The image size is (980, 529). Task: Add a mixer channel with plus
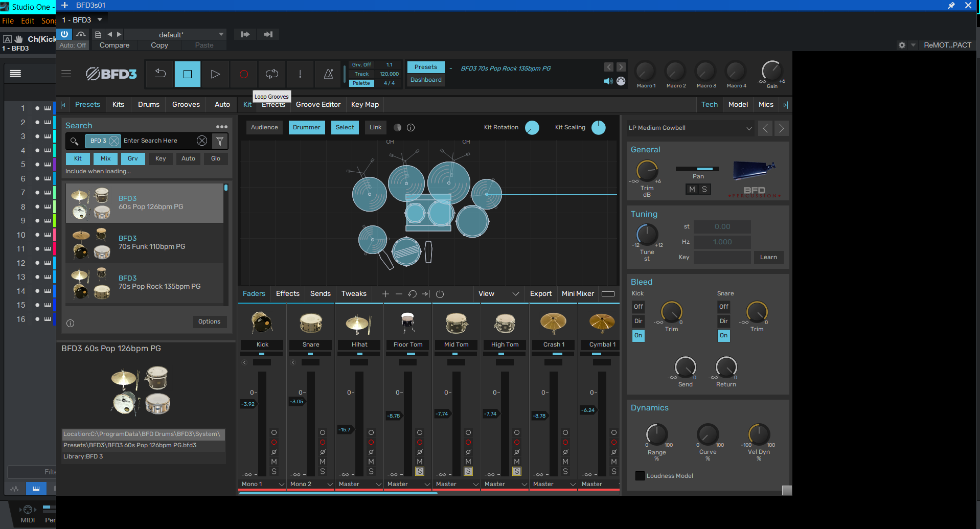pos(385,294)
